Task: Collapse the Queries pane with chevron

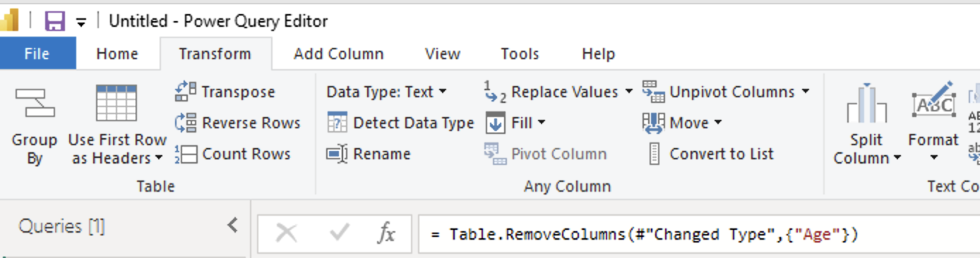Action: pos(232,226)
